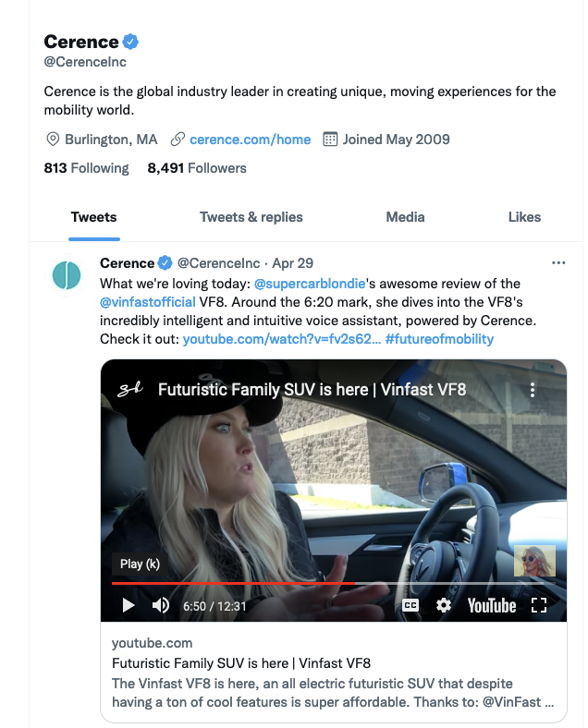Viewport: 588px width, 728px height.
Task: Switch to Tweets & replies tab
Action: (x=251, y=217)
